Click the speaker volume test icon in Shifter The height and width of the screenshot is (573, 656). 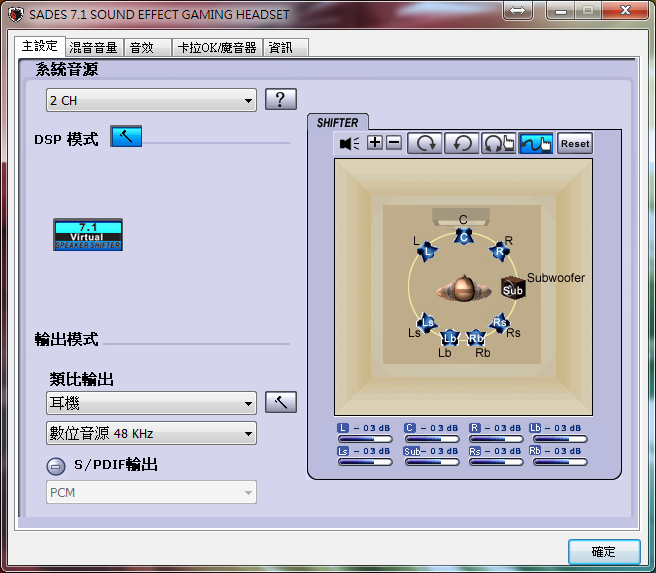coord(349,143)
